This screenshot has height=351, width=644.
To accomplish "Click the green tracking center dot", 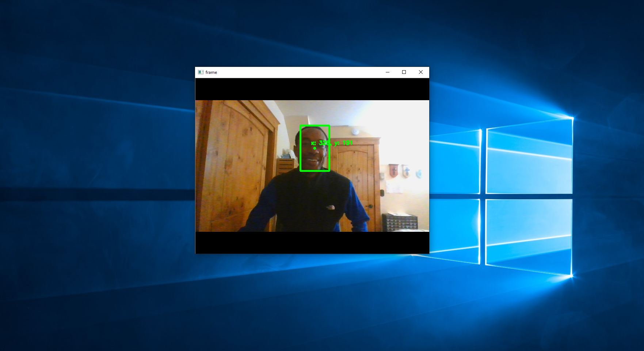I will click(x=315, y=148).
